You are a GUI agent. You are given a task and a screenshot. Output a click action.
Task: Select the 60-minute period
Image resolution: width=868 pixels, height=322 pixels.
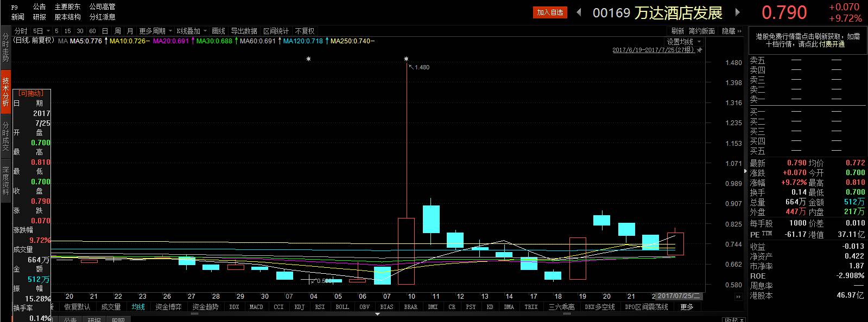tap(92, 31)
